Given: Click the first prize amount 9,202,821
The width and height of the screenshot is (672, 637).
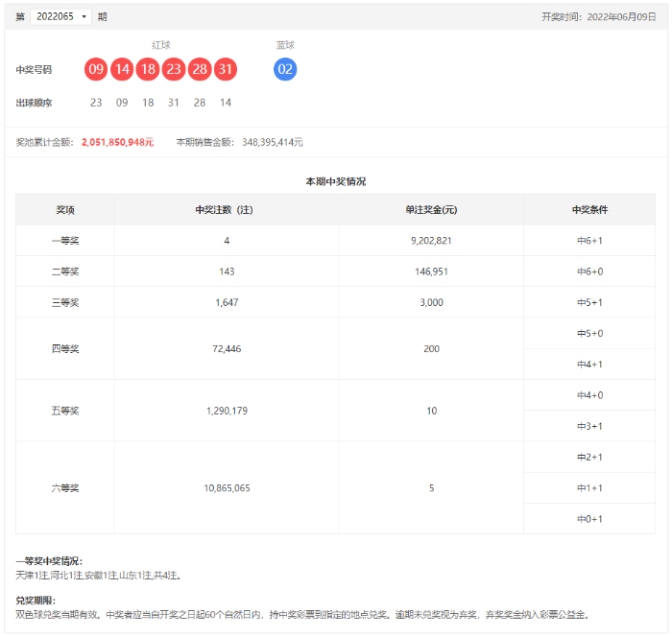Looking at the screenshot, I should point(431,241).
